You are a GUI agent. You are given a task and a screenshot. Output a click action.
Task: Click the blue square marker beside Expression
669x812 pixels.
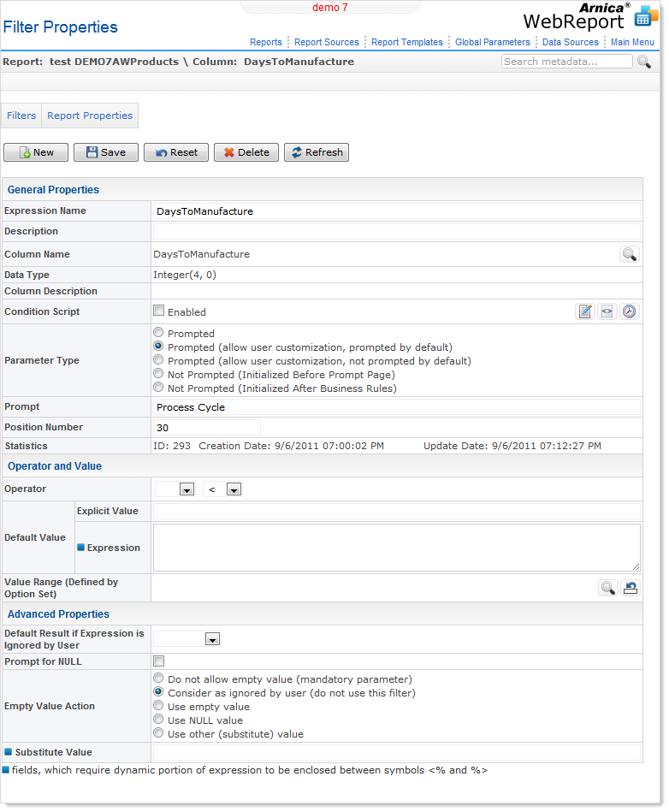80,548
